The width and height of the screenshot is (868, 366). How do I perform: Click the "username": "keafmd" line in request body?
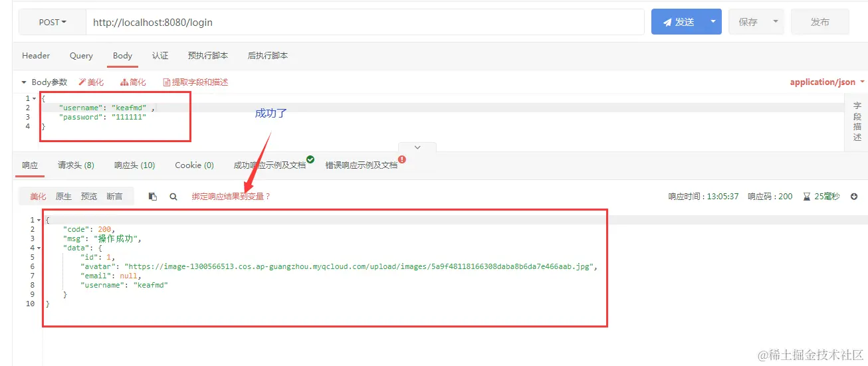(107, 108)
